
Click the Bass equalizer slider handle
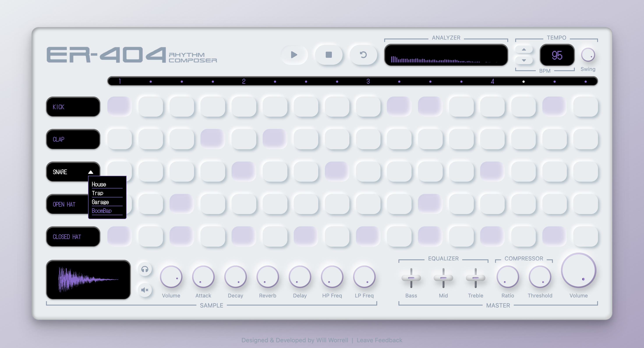coord(411,278)
